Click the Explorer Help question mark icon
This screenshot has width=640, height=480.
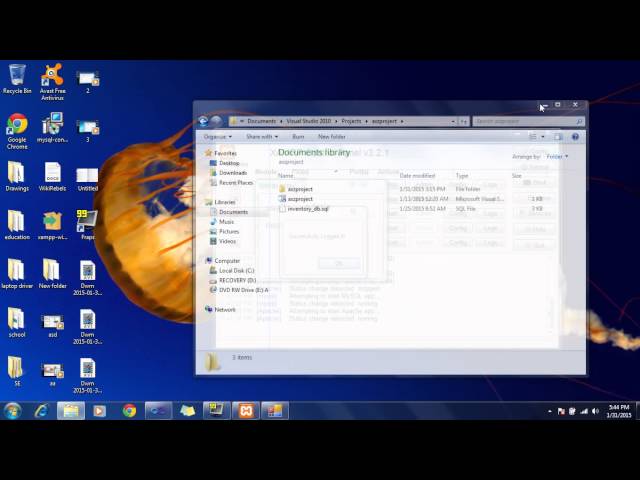tap(575, 137)
